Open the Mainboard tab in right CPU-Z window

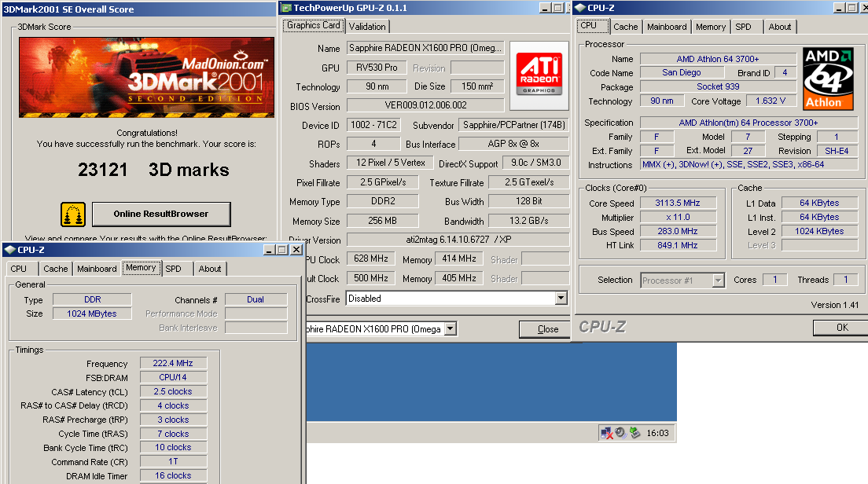667,27
